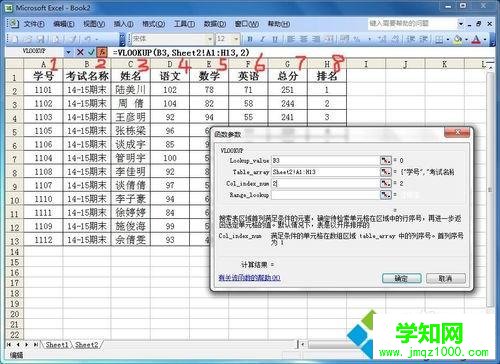The image size is (500, 364).
Task: Click the Currency style icon
Action: click(x=345, y=39)
